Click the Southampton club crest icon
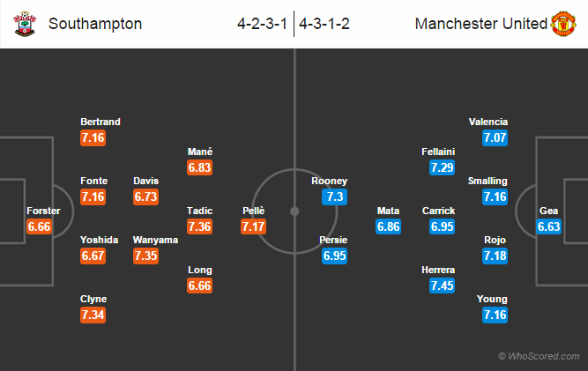 tap(25, 24)
